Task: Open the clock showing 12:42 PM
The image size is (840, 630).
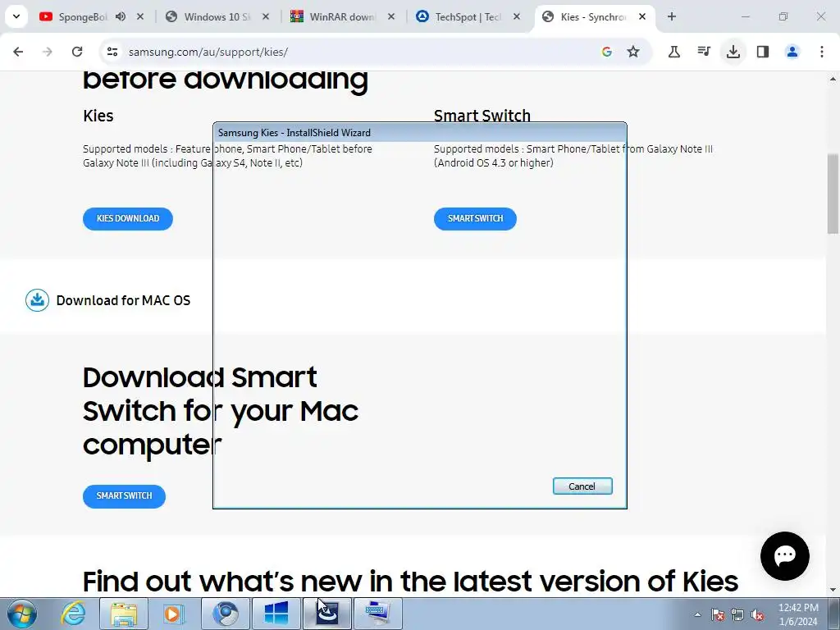Action: click(x=798, y=614)
